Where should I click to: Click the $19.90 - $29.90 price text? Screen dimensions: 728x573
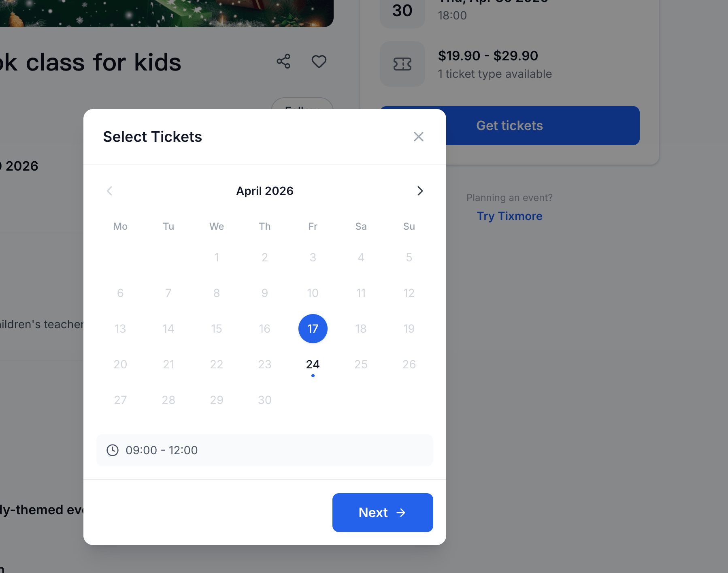[488, 56]
